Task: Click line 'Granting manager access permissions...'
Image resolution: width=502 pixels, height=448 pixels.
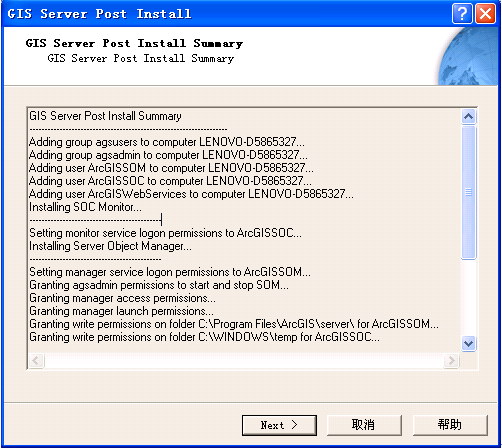Action: [x=122, y=298]
